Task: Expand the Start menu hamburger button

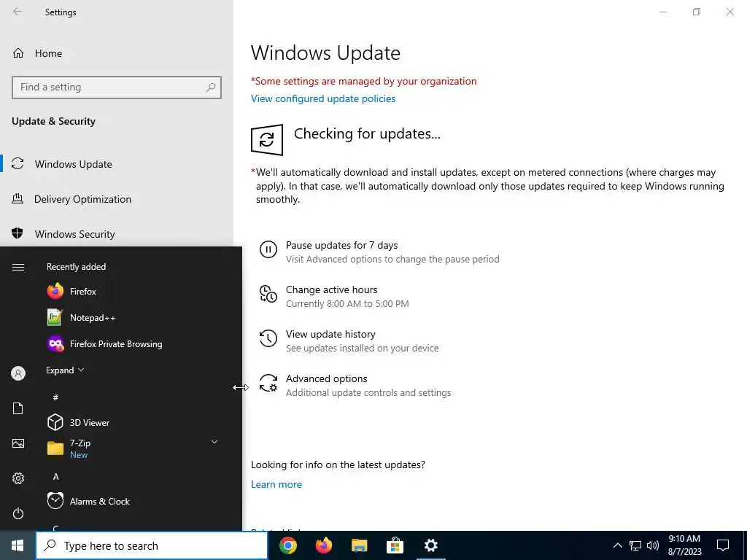Action: (x=18, y=267)
